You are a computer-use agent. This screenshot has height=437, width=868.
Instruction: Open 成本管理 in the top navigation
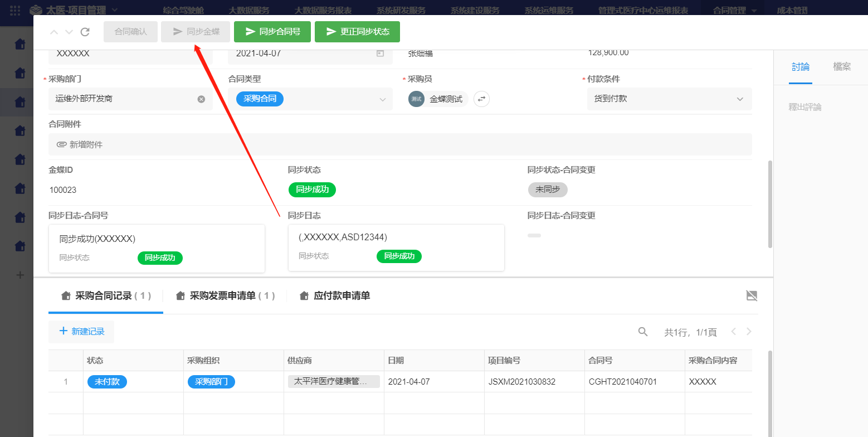tap(792, 10)
